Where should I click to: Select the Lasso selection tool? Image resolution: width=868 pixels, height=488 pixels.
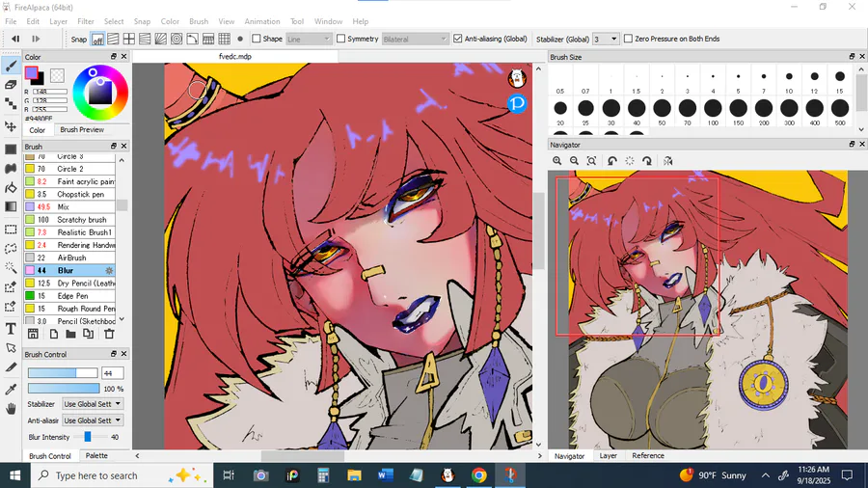pos(11,249)
